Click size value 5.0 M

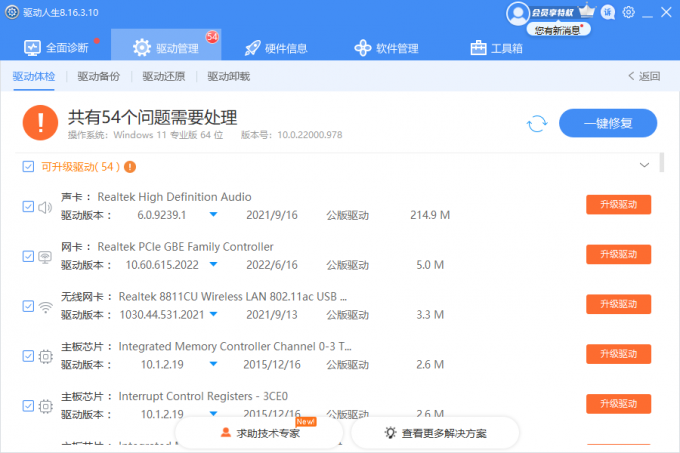click(x=430, y=265)
